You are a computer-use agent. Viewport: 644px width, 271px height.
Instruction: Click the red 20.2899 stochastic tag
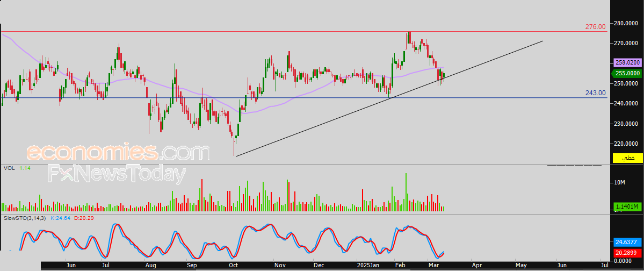(x=627, y=253)
